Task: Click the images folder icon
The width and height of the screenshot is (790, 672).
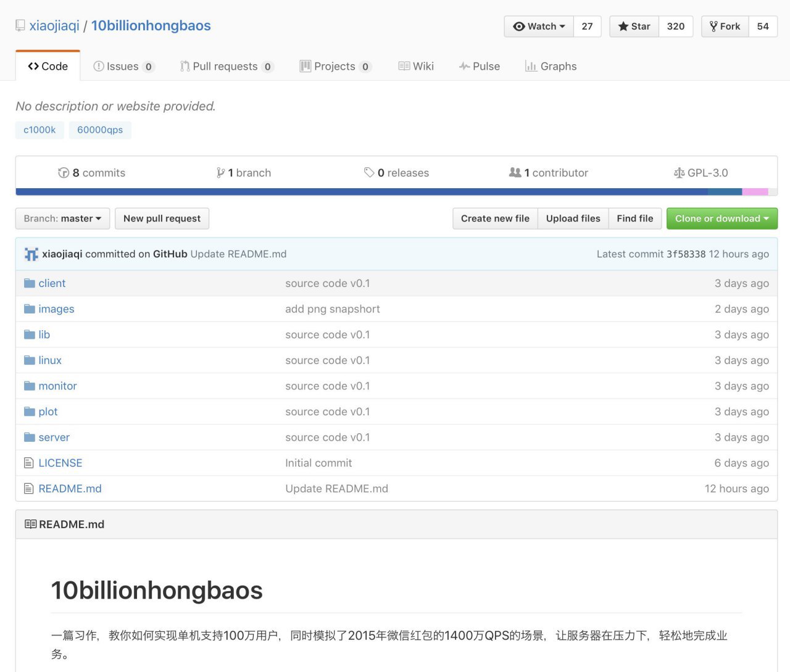Action: (29, 309)
